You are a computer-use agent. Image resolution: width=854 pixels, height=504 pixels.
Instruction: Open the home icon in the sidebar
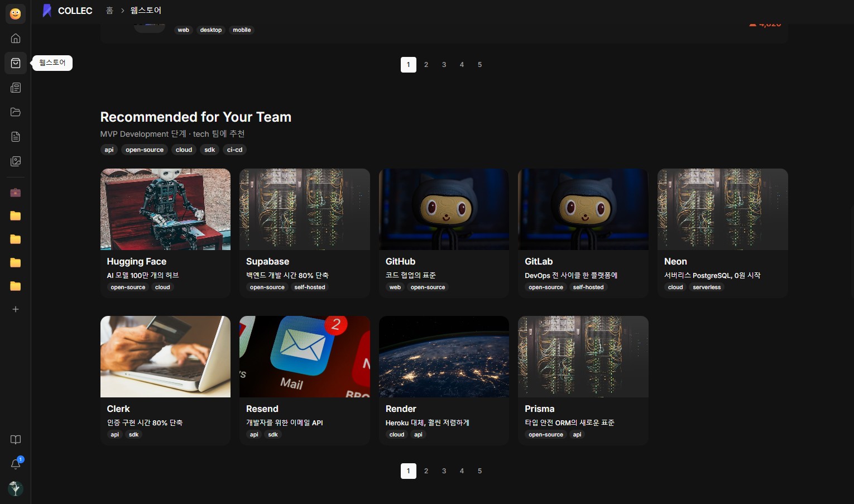[16, 39]
